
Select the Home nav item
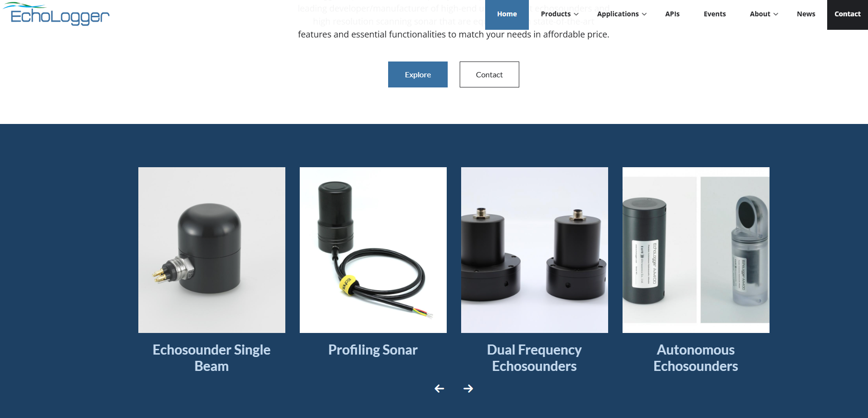point(507,14)
